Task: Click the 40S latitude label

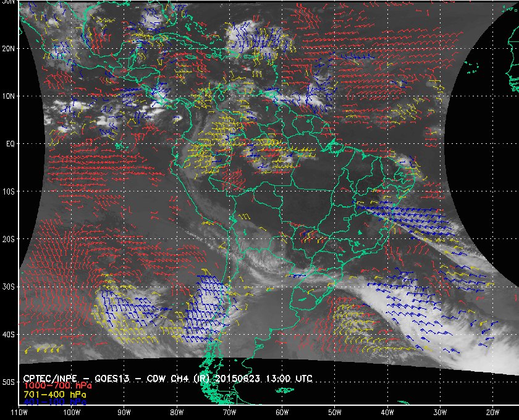Action: [9, 335]
